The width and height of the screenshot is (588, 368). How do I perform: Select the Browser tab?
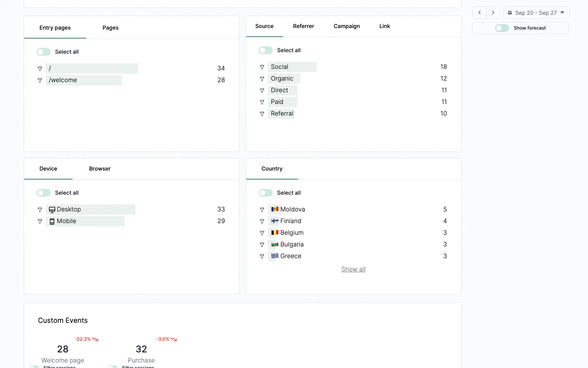(100, 169)
